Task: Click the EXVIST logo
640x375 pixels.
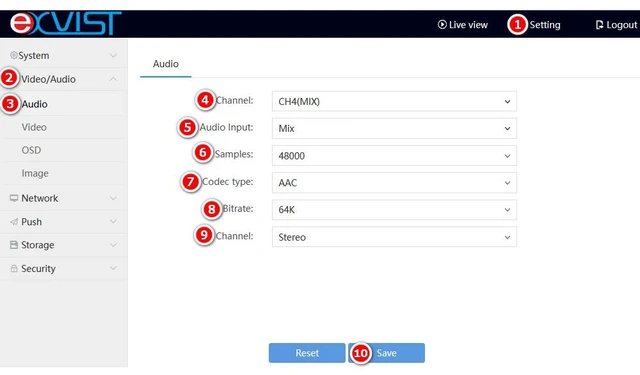Action: pyautogui.click(x=66, y=23)
